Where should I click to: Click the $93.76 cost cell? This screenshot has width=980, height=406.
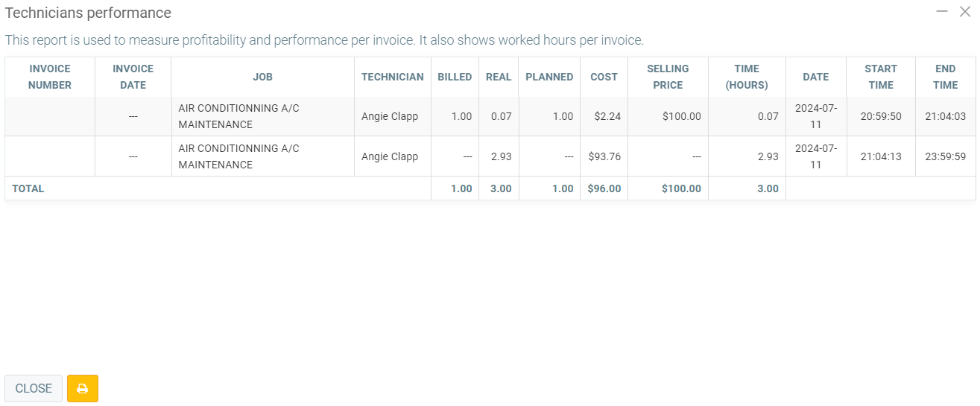(x=604, y=156)
